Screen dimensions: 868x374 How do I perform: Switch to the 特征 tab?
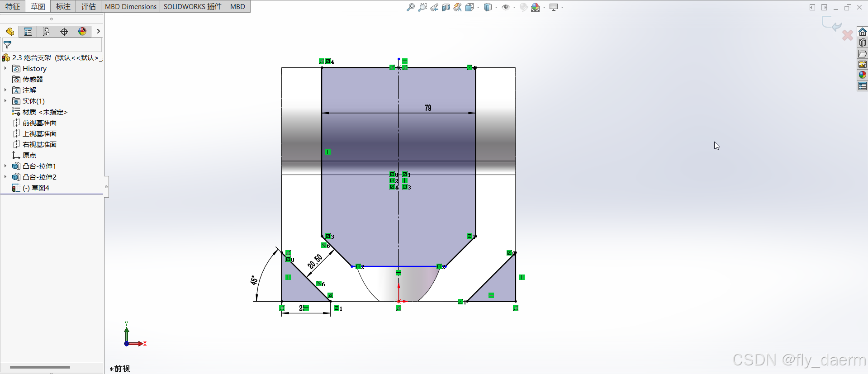[x=13, y=6]
